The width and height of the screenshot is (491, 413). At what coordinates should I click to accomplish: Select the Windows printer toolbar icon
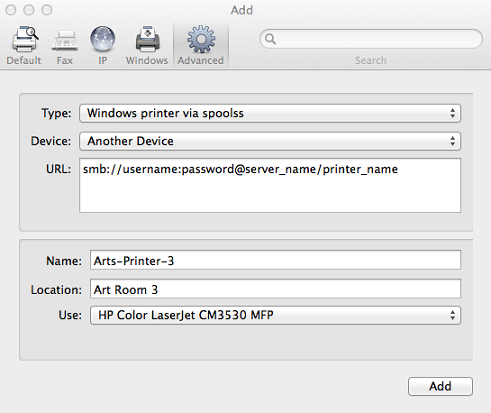pos(147,39)
